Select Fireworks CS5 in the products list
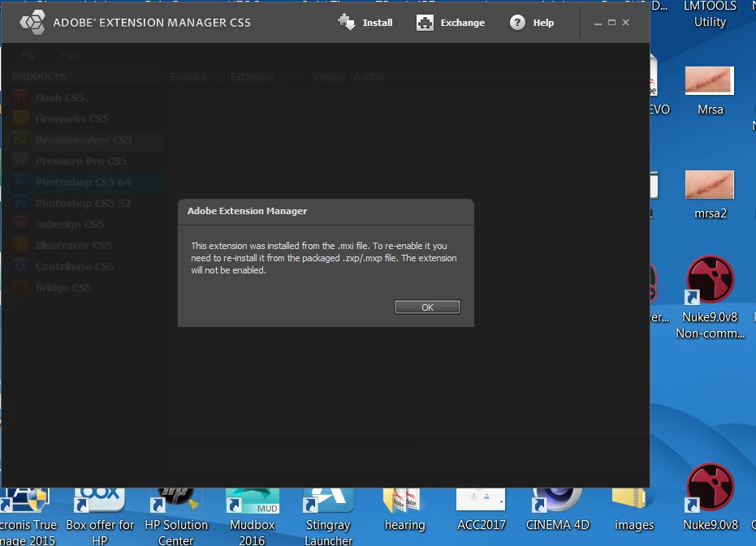 (x=83, y=119)
